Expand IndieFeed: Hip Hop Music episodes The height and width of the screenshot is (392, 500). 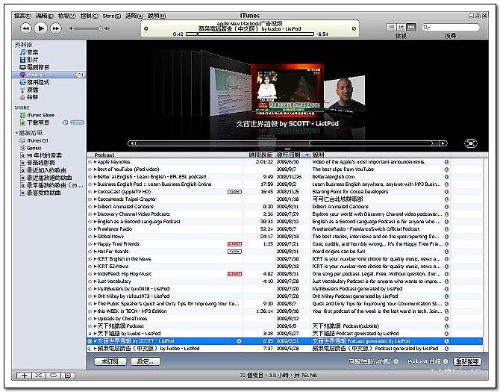[95, 274]
